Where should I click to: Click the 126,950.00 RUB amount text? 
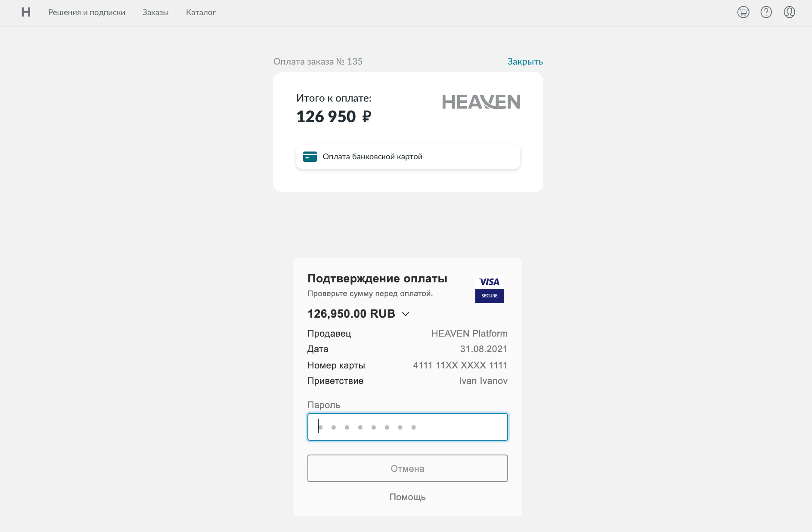pyautogui.click(x=351, y=314)
